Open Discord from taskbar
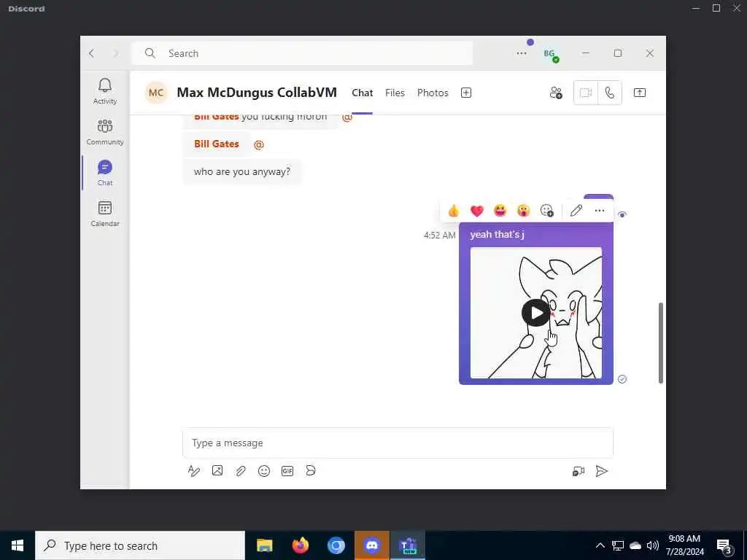This screenshot has height=560, width=747. click(x=371, y=545)
